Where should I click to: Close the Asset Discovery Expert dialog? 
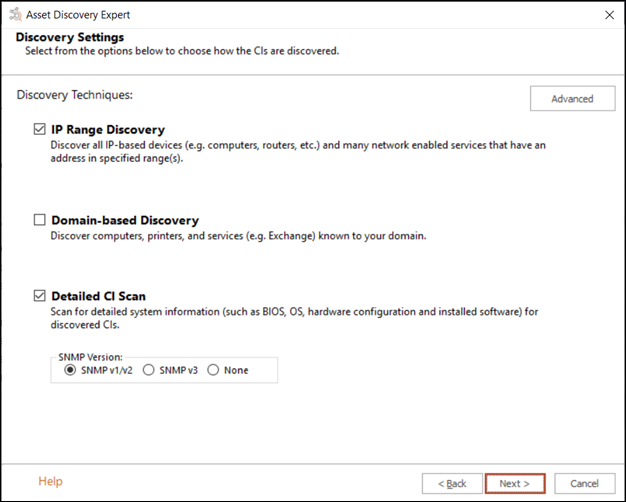point(609,15)
